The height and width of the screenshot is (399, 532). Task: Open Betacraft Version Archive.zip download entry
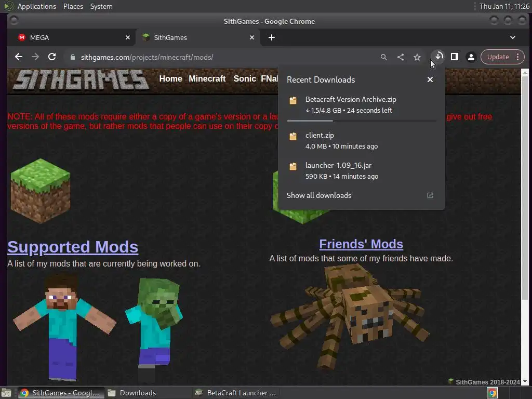point(362,105)
